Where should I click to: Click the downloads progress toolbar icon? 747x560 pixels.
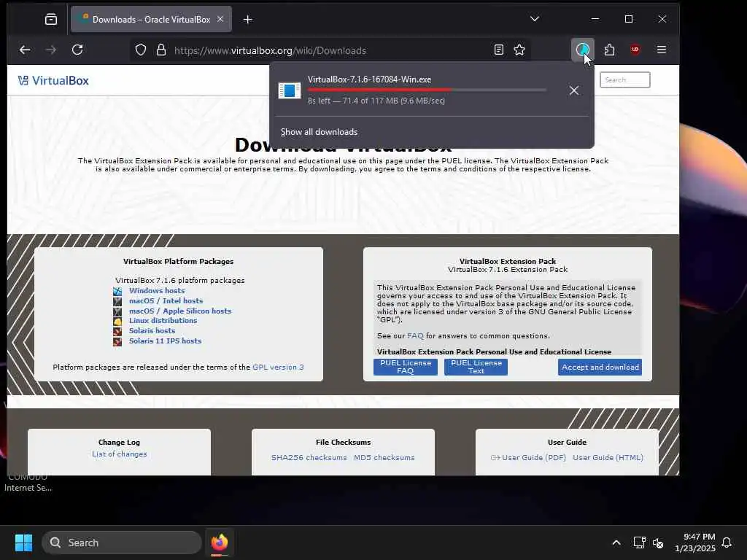pyautogui.click(x=582, y=50)
